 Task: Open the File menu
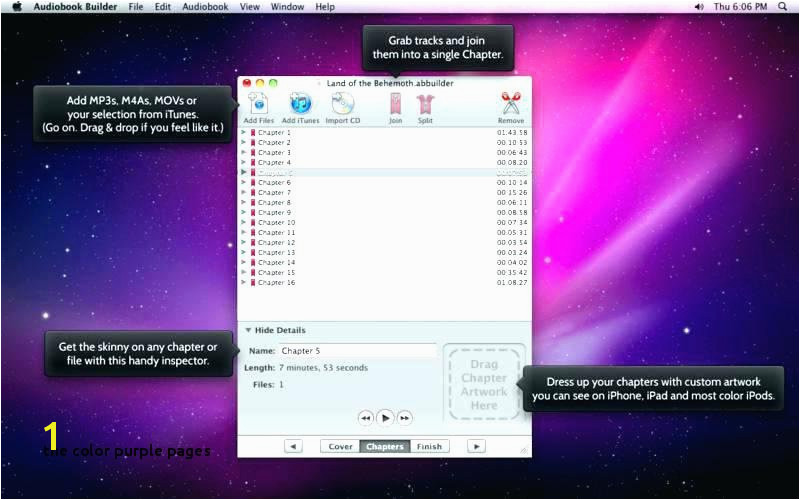pyautogui.click(x=136, y=7)
